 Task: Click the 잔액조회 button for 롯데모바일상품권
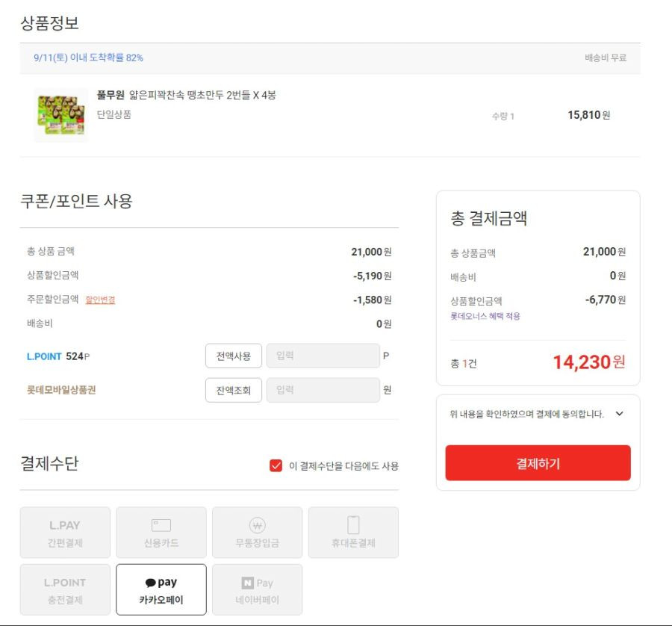click(x=234, y=390)
